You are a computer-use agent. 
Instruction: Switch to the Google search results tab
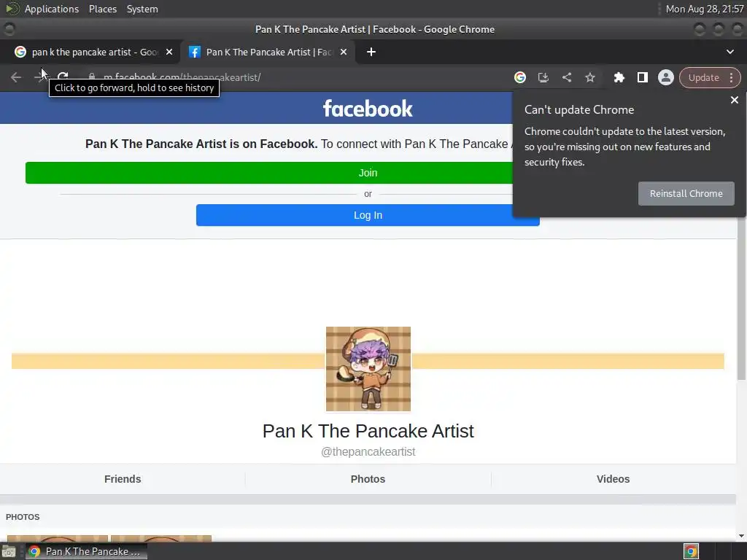(x=94, y=52)
